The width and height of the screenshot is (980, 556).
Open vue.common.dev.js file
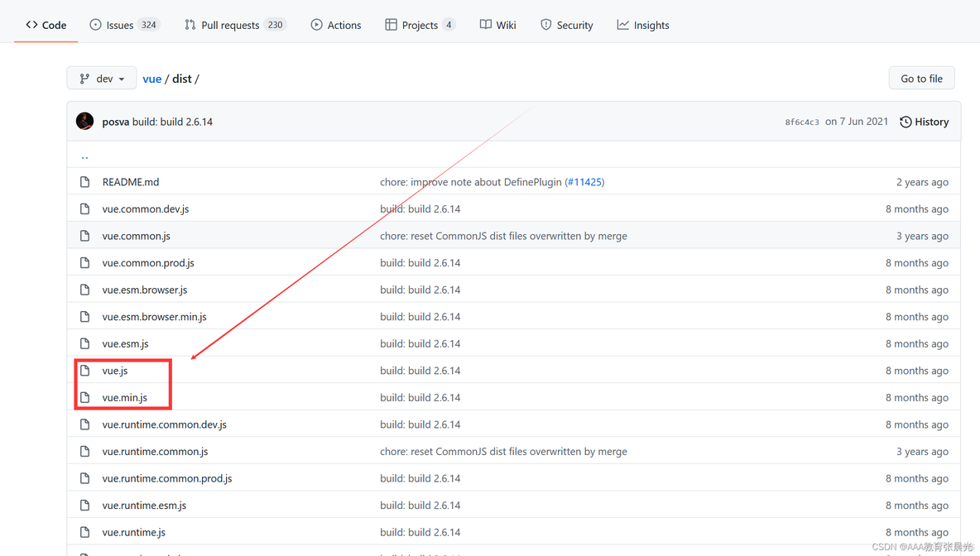tap(146, 208)
